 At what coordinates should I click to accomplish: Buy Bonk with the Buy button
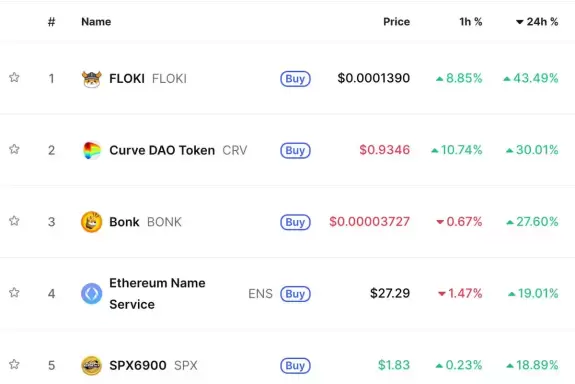click(x=295, y=222)
